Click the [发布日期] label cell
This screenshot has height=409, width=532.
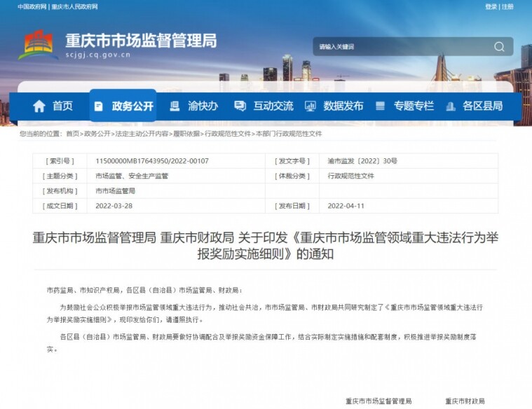tap(292, 206)
